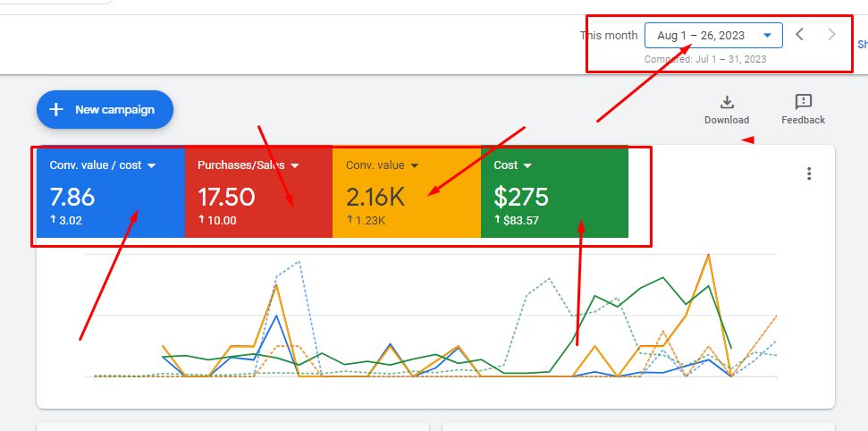The image size is (868, 431).
Task: Open the Feedback speech bubble icon
Action: [x=803, y=102]
